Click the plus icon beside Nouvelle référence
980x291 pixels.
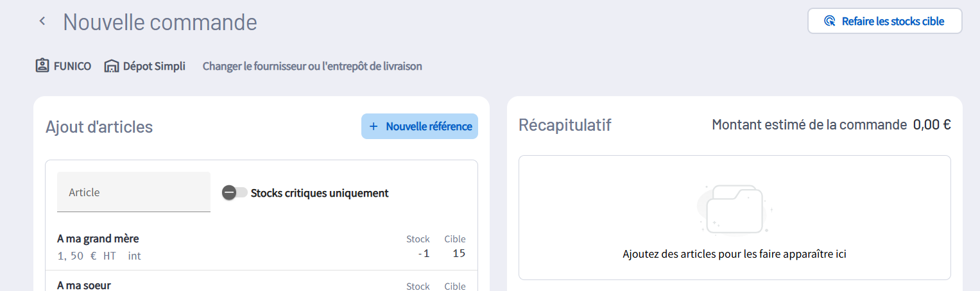[x=374, y=126]
